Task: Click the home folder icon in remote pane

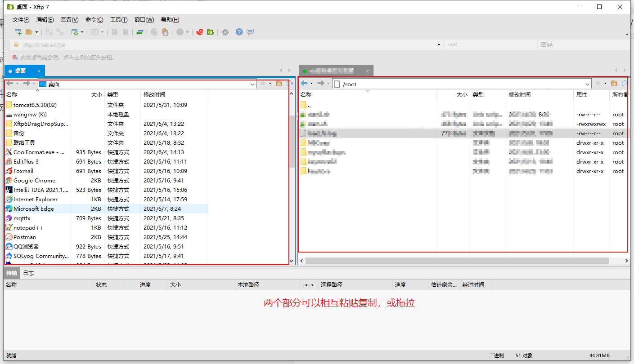Action: (614, 84)
